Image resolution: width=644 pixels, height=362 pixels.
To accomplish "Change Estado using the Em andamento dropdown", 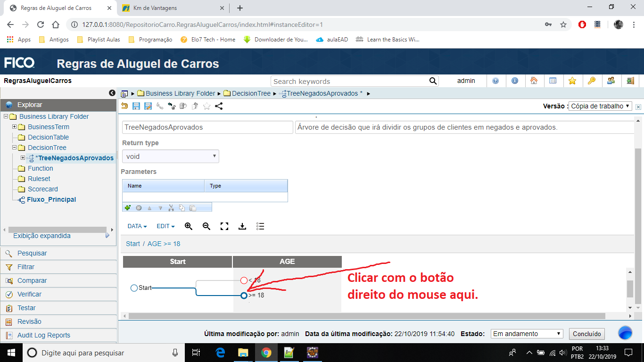I will (526, 334).
